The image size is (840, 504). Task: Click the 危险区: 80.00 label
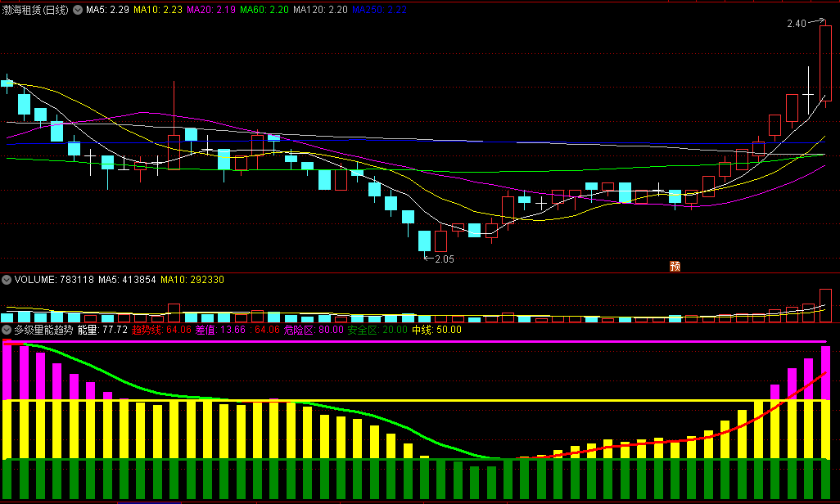coord(314,330)
